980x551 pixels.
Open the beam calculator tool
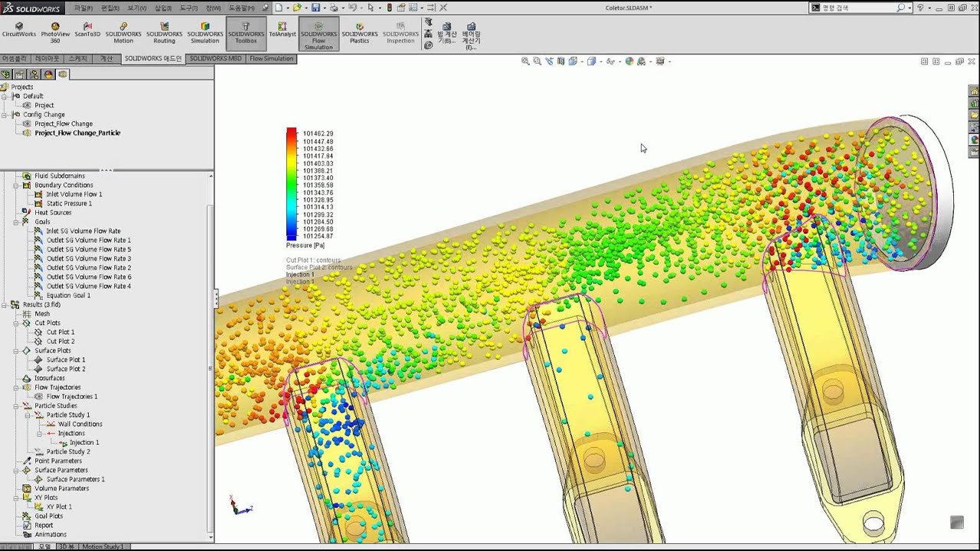coord(446,34)
